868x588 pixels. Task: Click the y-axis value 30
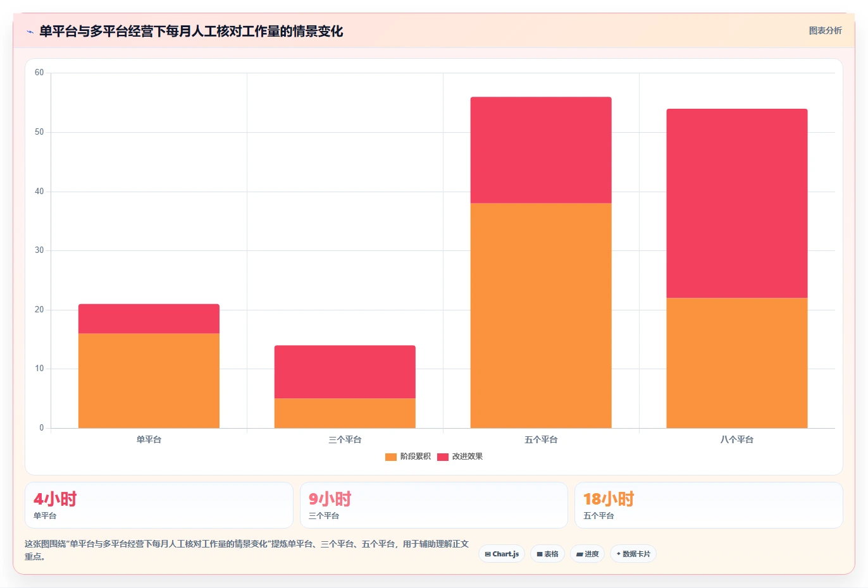click(x=39, y=250)
